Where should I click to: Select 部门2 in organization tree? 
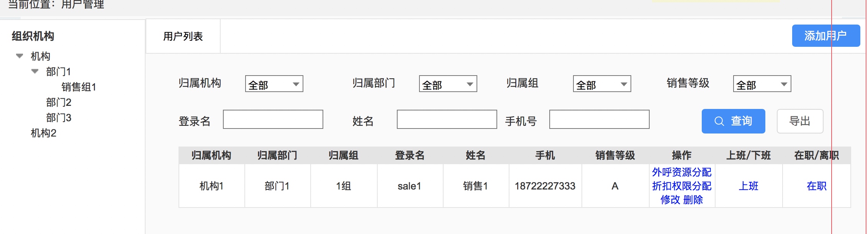[59, 102]
